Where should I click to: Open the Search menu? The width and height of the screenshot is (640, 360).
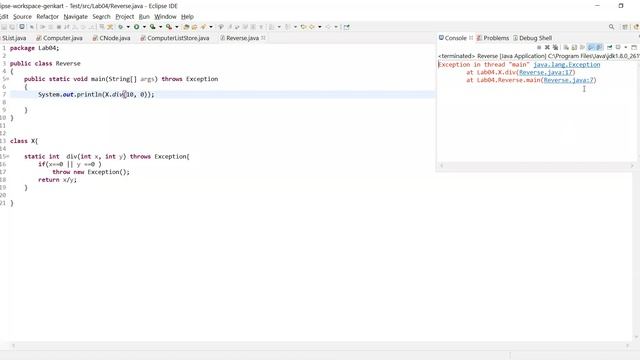click(101, 17)
